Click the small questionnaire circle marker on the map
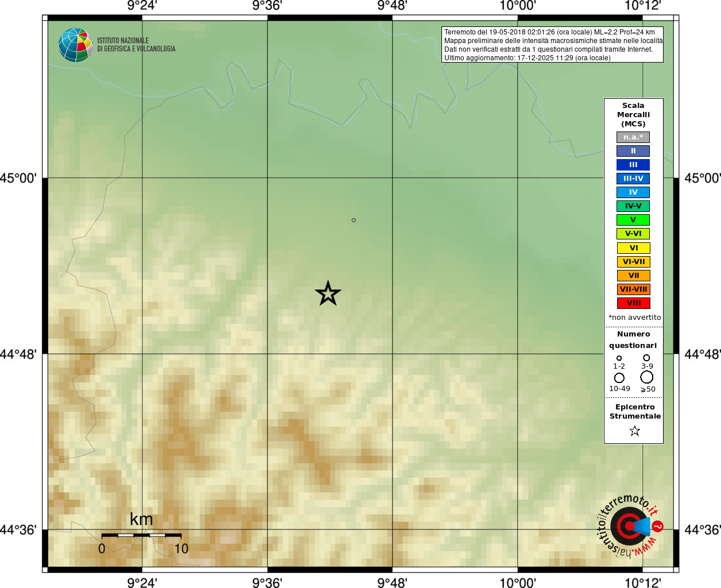 click(x=354, y=220)
